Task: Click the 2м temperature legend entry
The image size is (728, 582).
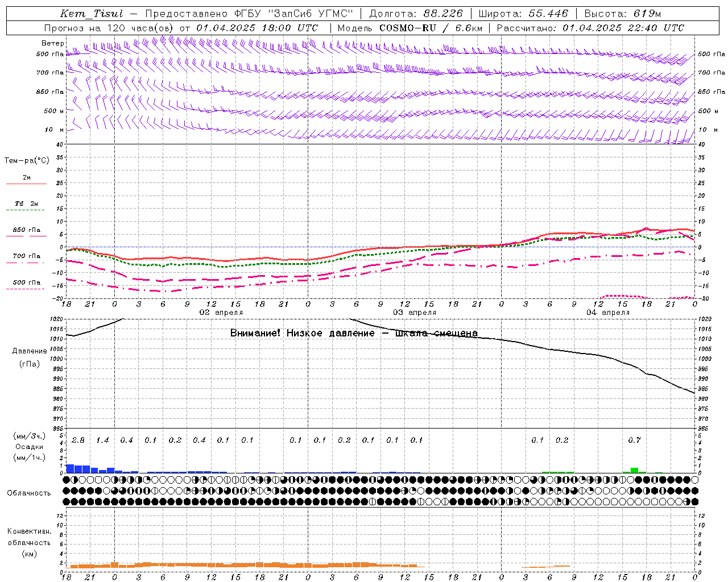Action: pos(27,178)
